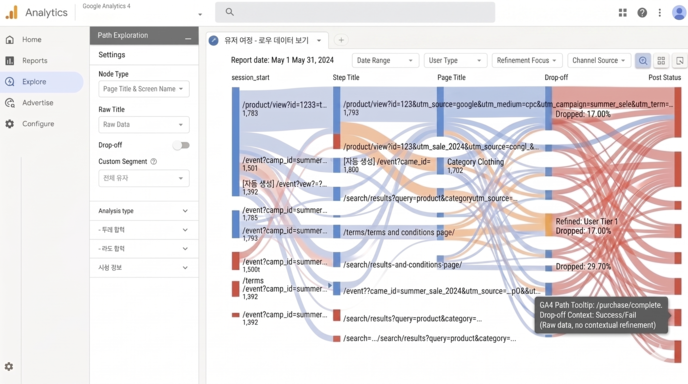Open the Refinement Focus dropdown

point(527,61)
